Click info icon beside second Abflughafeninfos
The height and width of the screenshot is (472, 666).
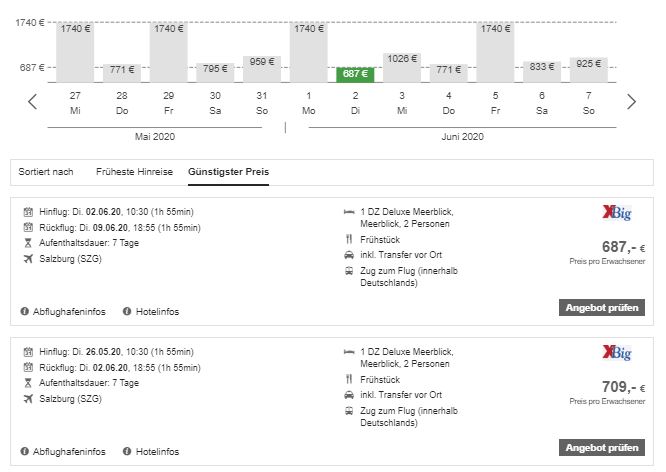pyautogui.click(x=25, y=452)
